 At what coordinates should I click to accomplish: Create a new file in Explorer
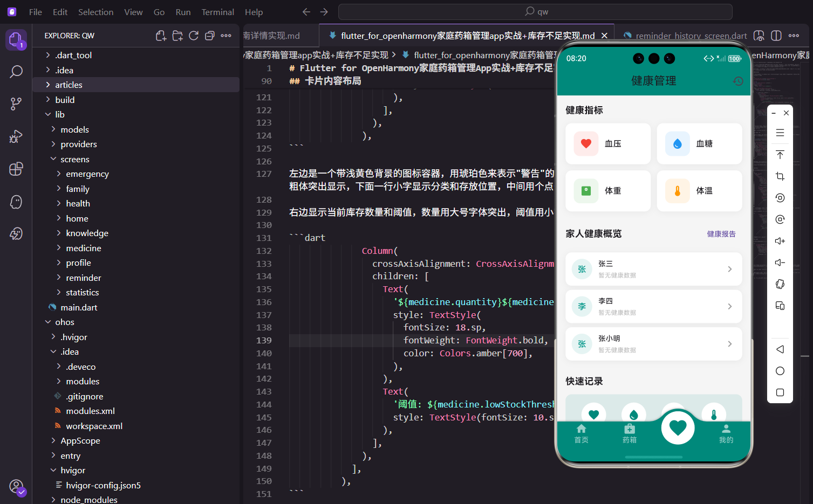161,36
